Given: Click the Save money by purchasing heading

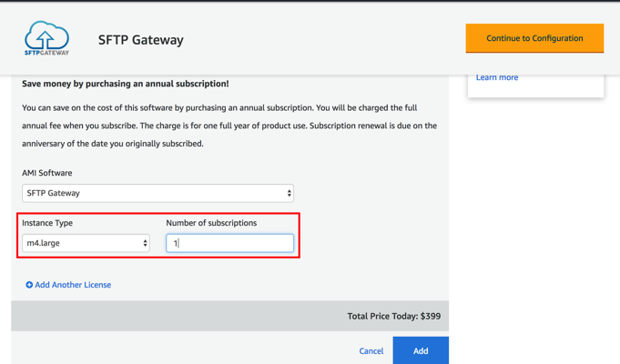Looking at the screenshot, I should coord(126,84).
